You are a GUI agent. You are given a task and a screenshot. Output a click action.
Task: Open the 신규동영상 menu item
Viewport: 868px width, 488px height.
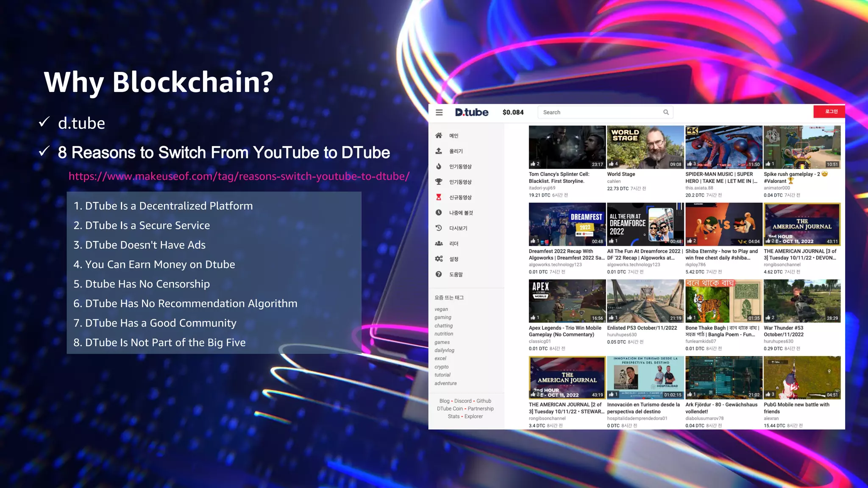[460, 197]
